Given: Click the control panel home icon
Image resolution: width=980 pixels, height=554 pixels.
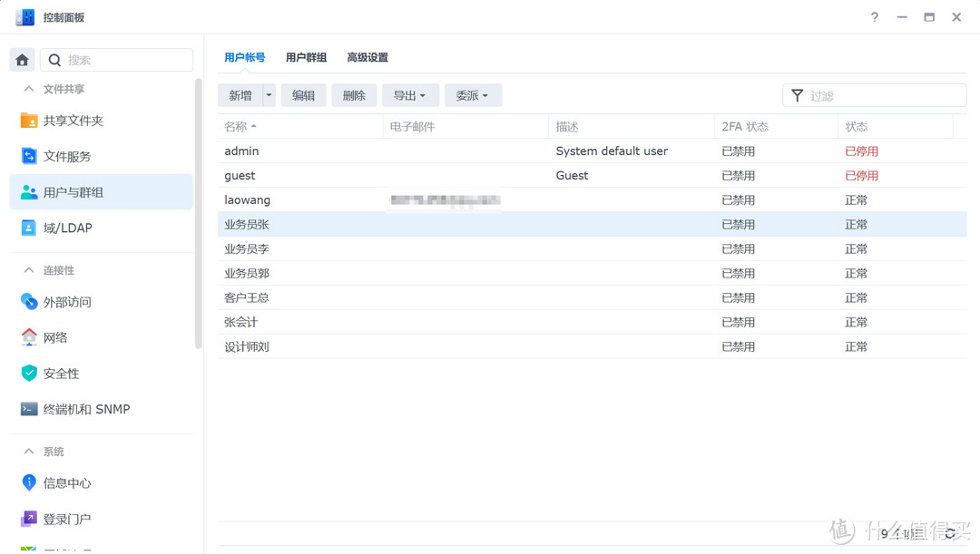Looking at the screenshot, I should point(22,59).
